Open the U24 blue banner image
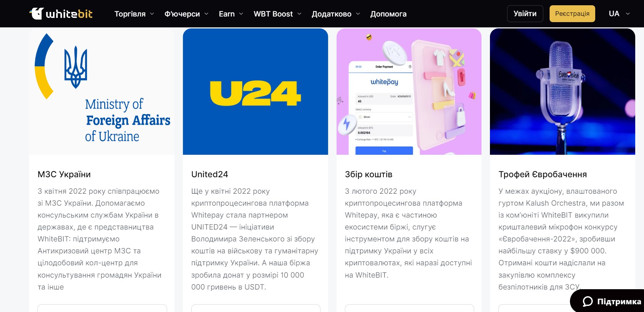644x312 pixels. tap(255, 92)
